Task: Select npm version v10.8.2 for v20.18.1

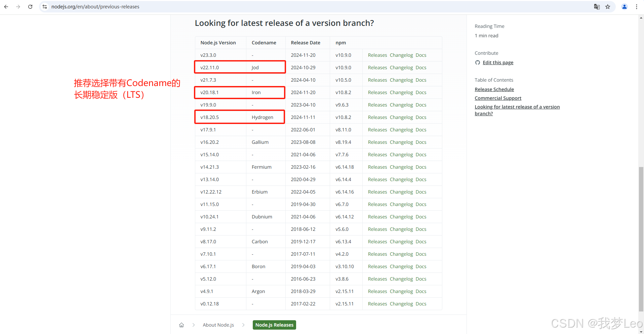Action: pyautogui.click(x=346, y=92)
